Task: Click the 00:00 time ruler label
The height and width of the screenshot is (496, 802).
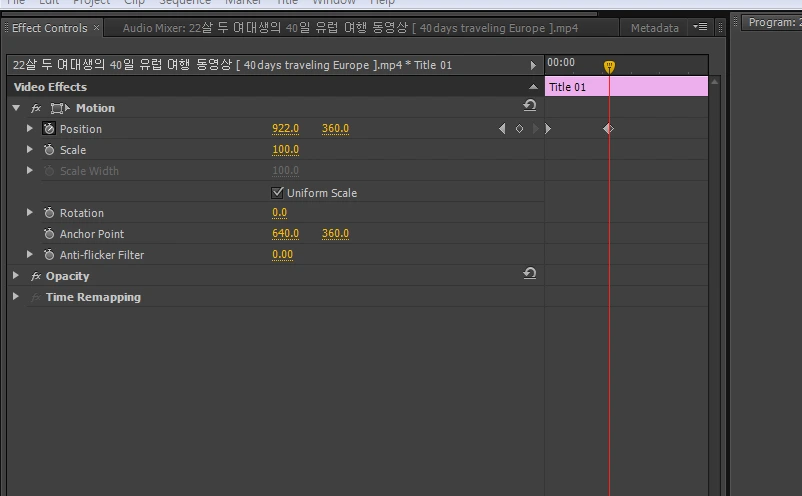Action: coord(561,62)
